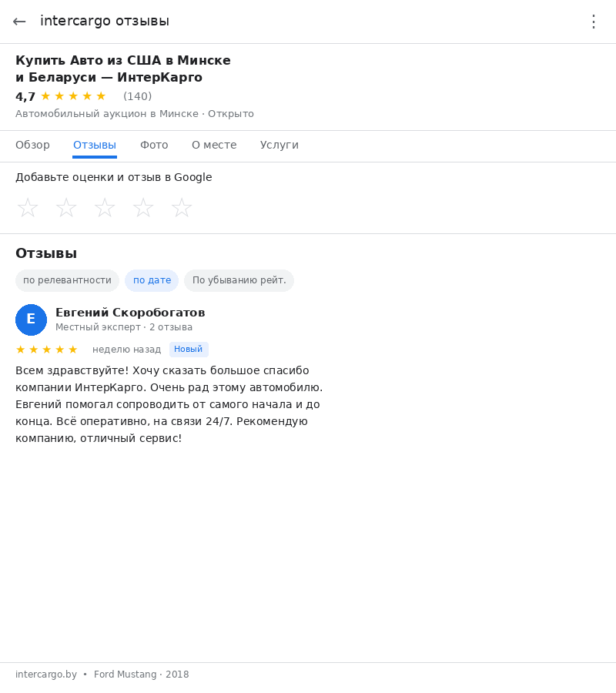
Task: Rate five stars in Google review
Action: [x=182, y=208]
